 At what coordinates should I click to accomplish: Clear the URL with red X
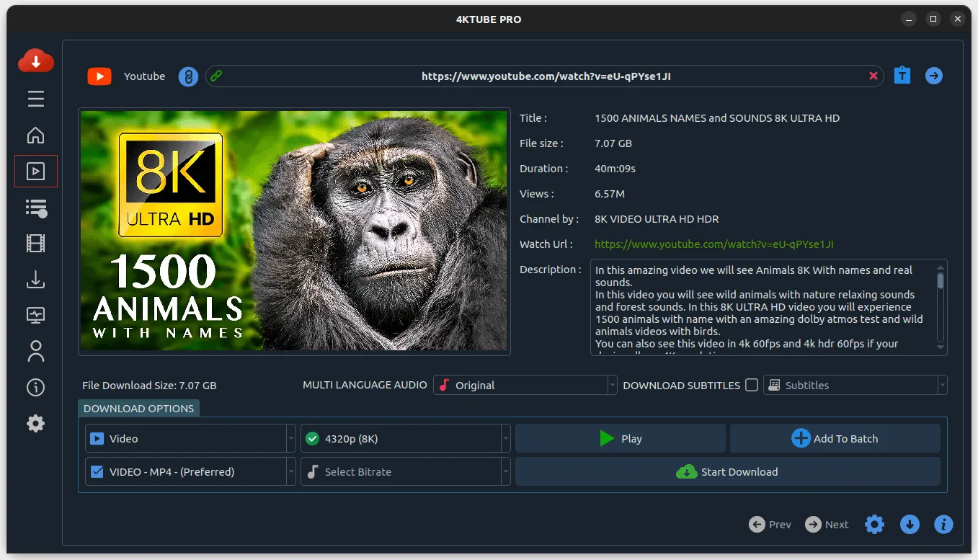[x=873, y=76]
